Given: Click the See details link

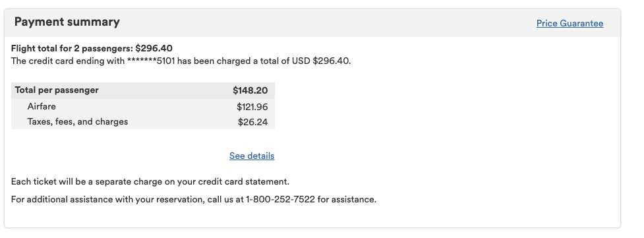Looking at the screenshot, I should 252,156.
